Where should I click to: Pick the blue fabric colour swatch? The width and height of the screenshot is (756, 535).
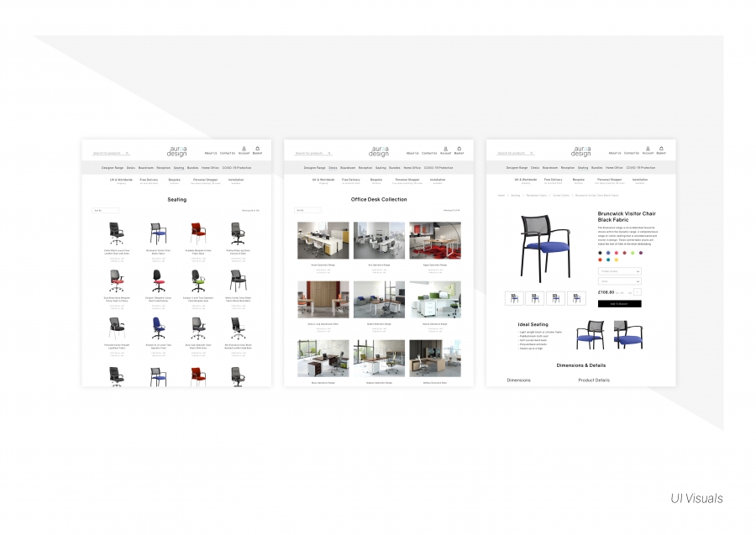(x=608, y=253)
